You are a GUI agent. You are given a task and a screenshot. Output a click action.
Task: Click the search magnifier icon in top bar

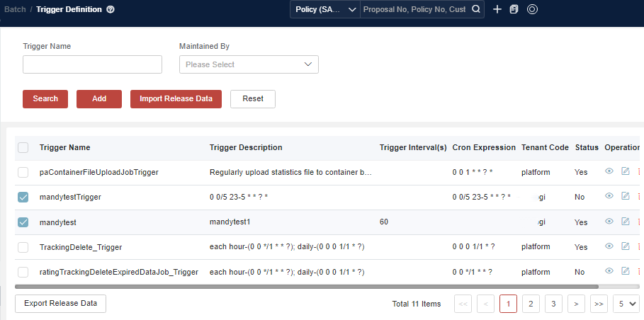[475, 9]
